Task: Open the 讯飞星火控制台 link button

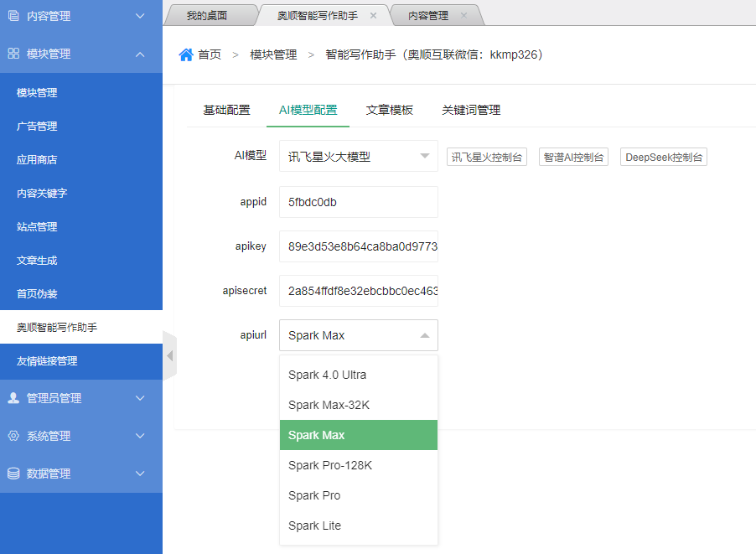Action: coord(486,157)
